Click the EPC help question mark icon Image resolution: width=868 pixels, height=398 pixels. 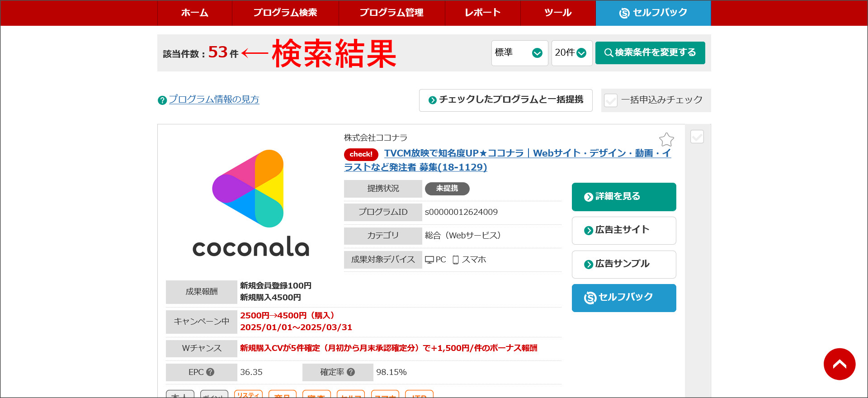(210, 372)
